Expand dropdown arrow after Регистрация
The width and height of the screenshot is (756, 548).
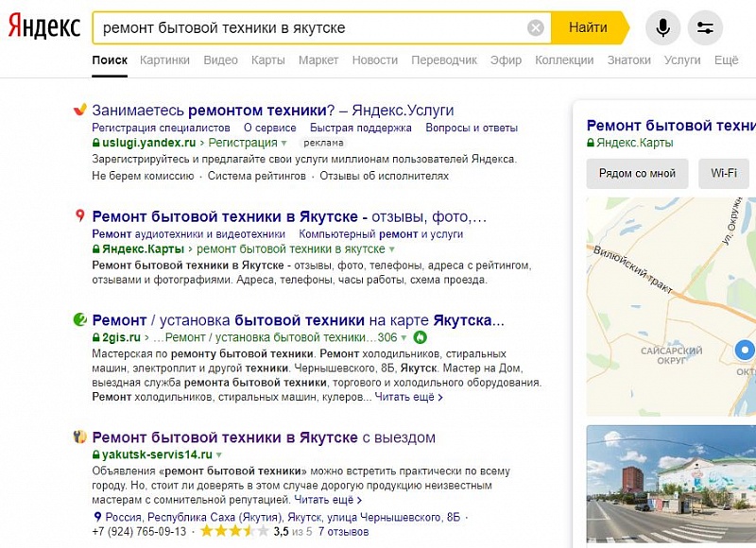pos(283,144)
